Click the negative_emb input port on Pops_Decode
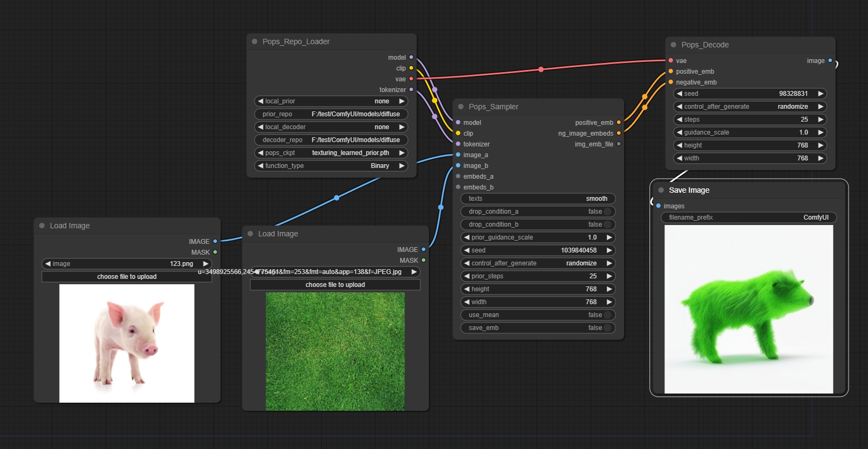868x449 pixels. click(x=671, y=82)
